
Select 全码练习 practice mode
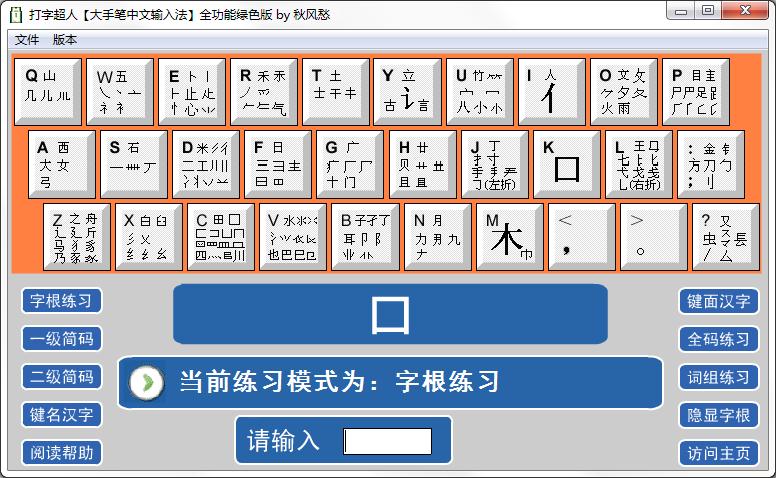coord(719,339)
